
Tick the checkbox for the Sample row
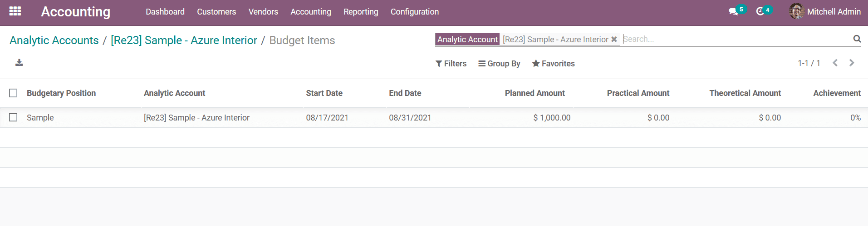point(13,118)
